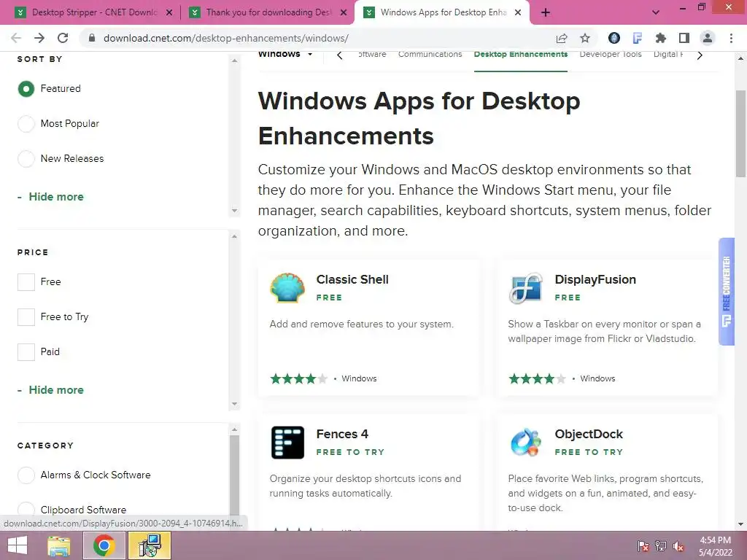Viewport: 747px width, 560px height.
Task: Click the address bar URL field
Action: (314, 38)
